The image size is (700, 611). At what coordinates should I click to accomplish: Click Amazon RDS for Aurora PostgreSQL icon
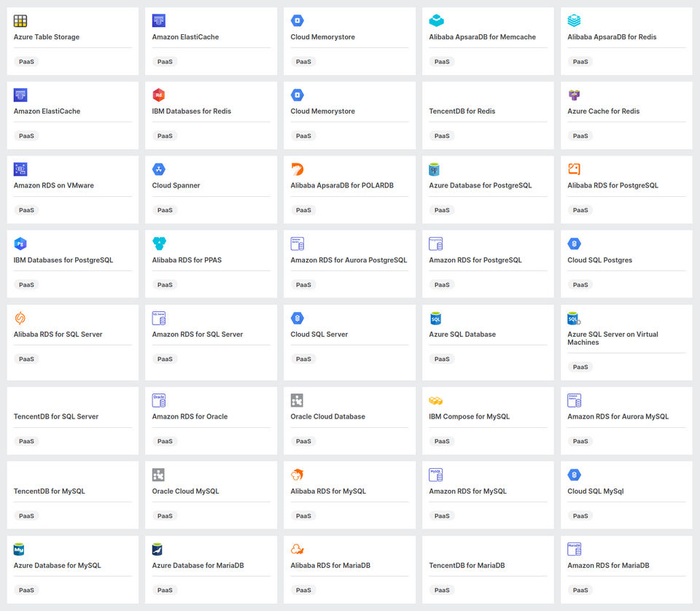click(297, 244)
